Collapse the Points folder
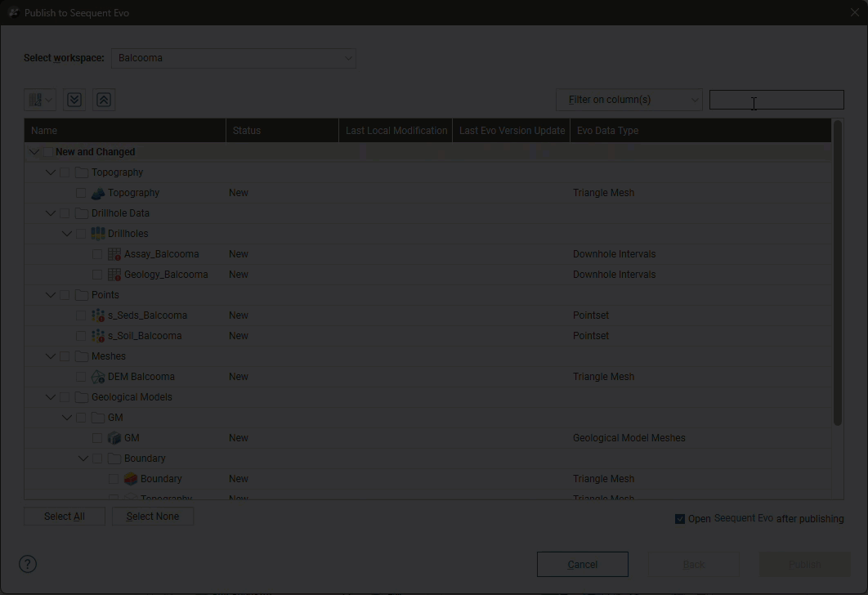The width and height of the screenshot is (868, 595). tap(51, 295)
